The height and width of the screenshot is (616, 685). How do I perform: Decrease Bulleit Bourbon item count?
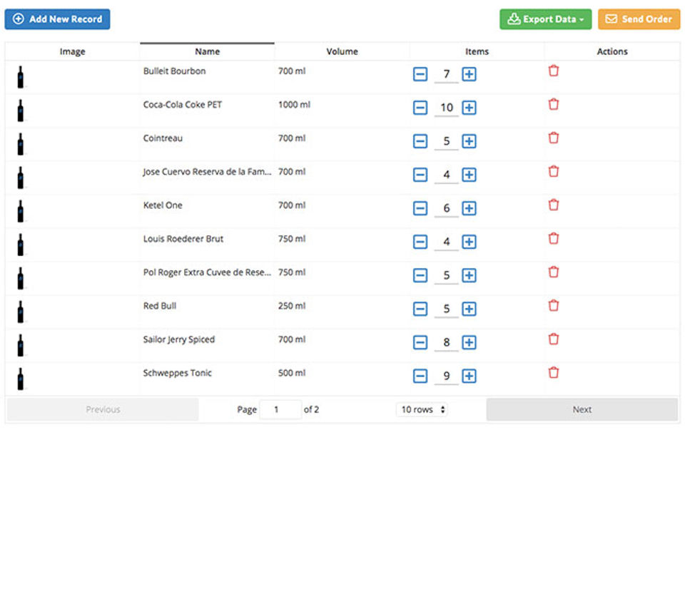420,74
